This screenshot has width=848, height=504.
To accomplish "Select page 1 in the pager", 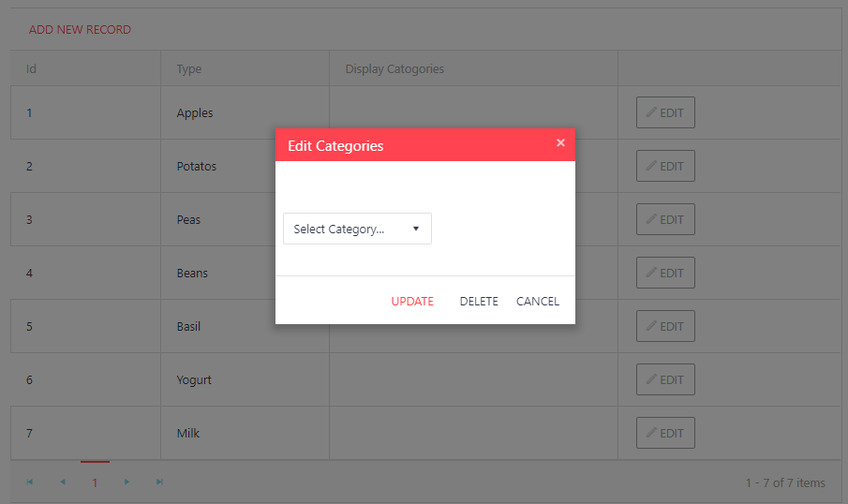I will tap(95, 483).
